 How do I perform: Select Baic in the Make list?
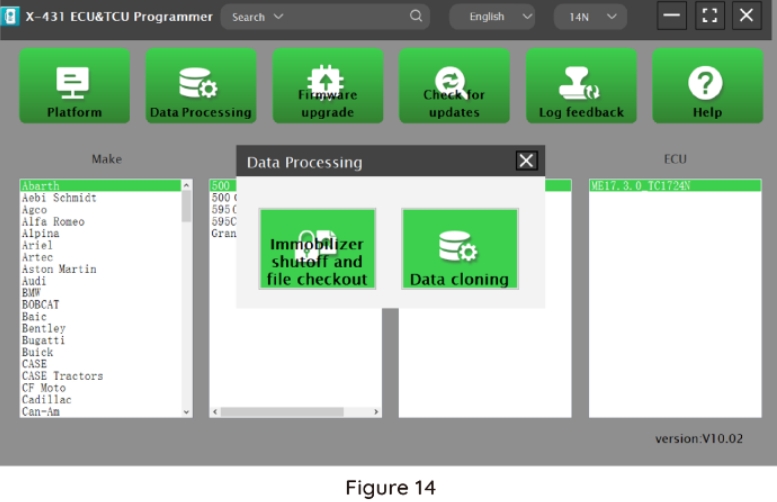pyautogui.click(x=100, y=317)
